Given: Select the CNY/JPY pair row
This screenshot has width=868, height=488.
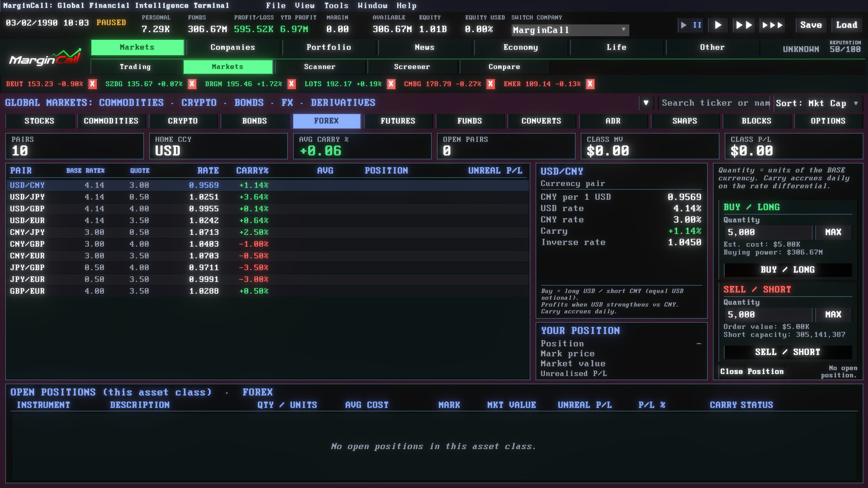Looking at the screenshot, I should (268, 232).
